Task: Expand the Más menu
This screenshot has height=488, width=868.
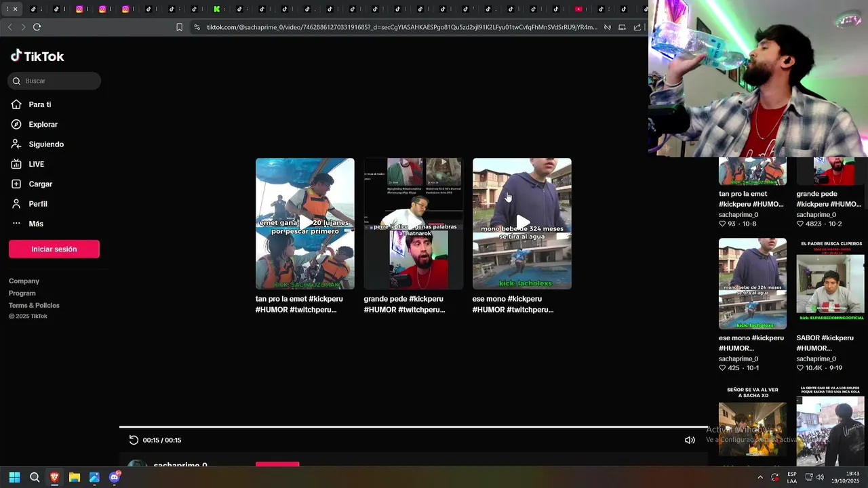Action: coord(36,224)
